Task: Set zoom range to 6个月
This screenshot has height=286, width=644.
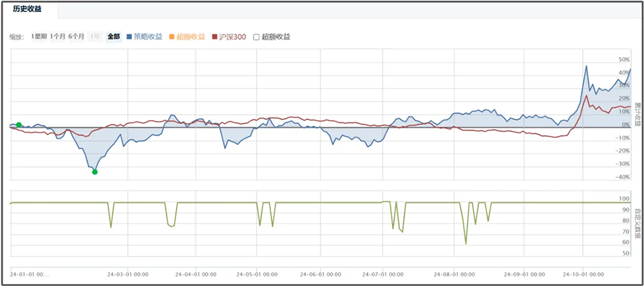Action: (x=76, y=37)
